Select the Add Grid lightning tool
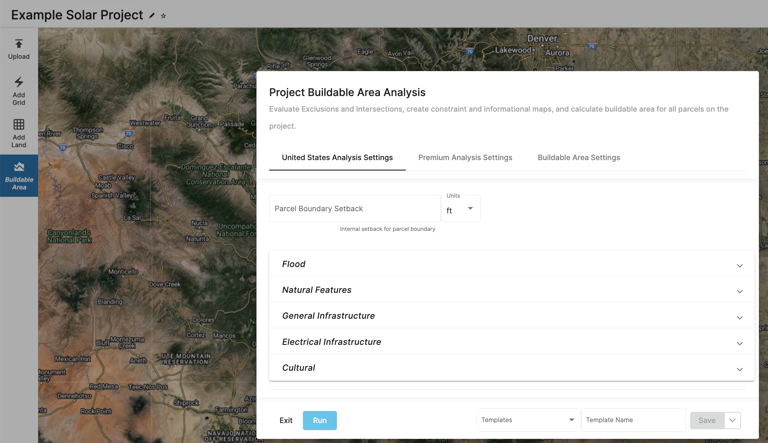This screenshot has width=768, height=443. (x=19, y=91)
